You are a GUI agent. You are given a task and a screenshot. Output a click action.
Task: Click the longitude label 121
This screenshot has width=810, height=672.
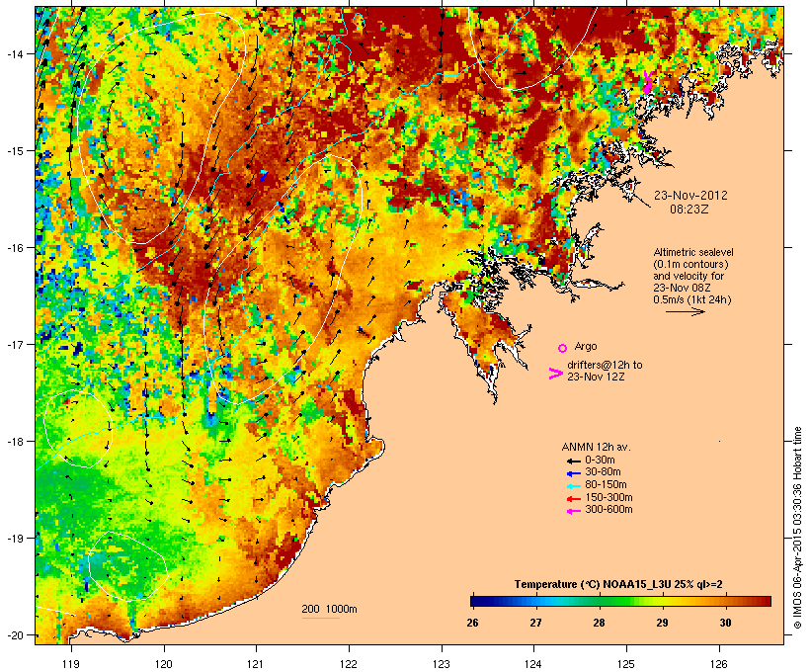[256, 664]
